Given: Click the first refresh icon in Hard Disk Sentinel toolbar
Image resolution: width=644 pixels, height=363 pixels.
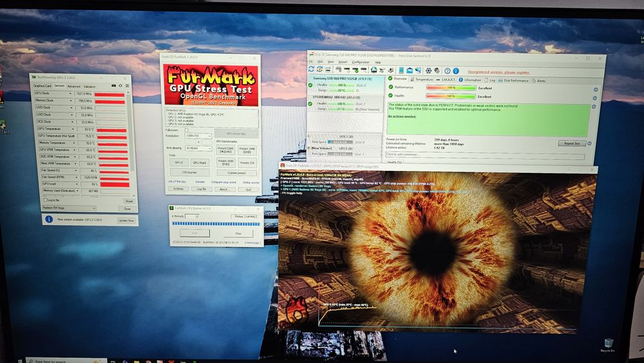Looking at the screenshot, I should (x=311, y=69).
